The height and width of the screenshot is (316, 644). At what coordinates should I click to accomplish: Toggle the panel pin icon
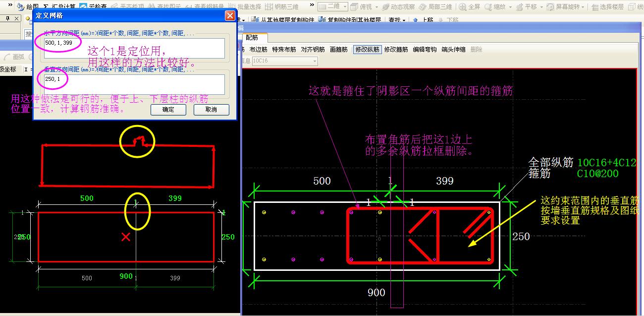(7, 18)
